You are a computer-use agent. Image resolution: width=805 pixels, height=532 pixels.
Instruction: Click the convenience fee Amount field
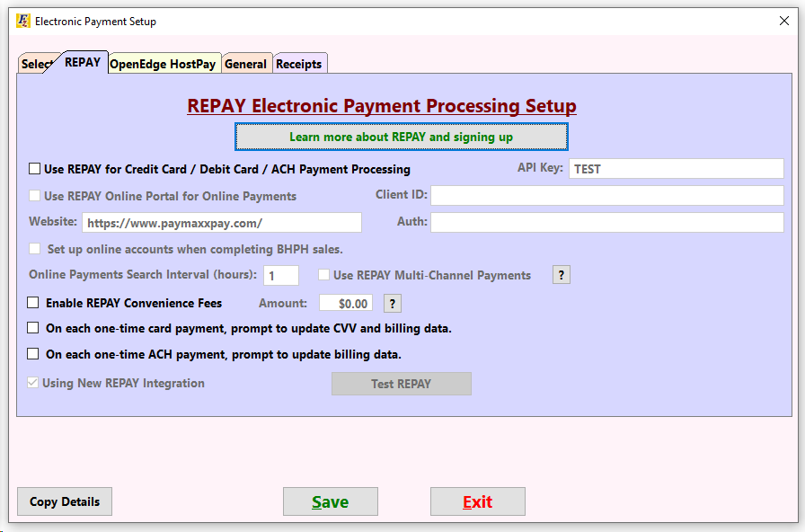pos(346,303)
